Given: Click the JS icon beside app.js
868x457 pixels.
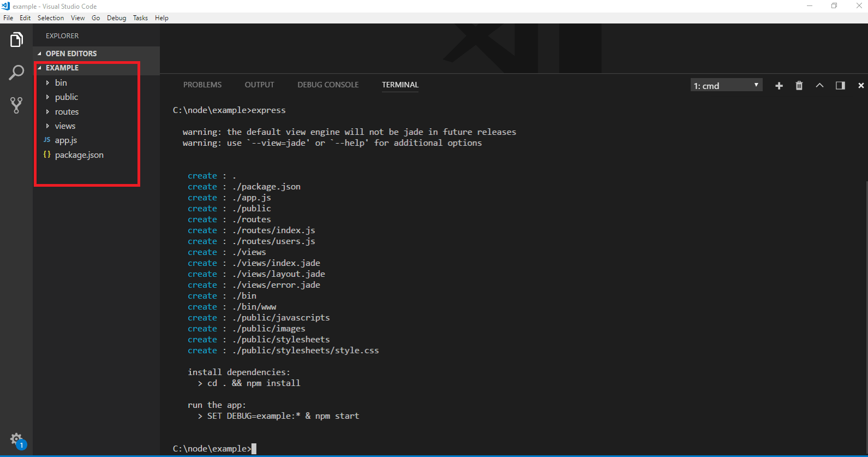Looking at the screenshot, I should (x=47, y=140).
